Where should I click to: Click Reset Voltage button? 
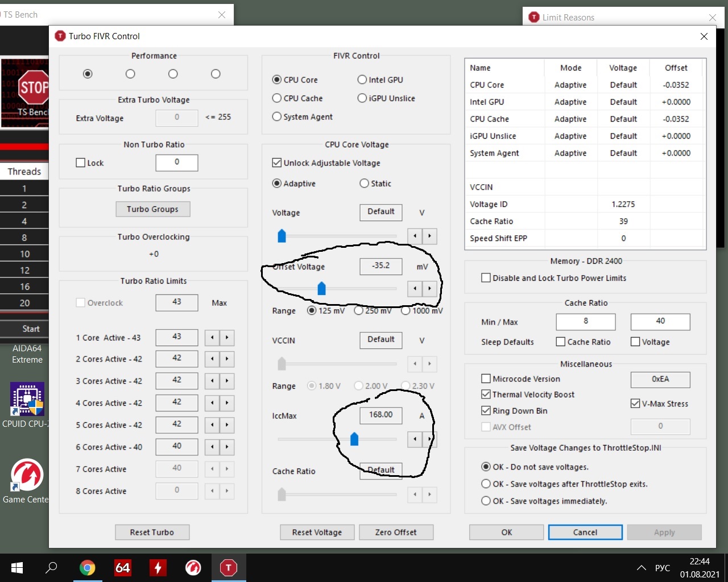coord(317,532)
